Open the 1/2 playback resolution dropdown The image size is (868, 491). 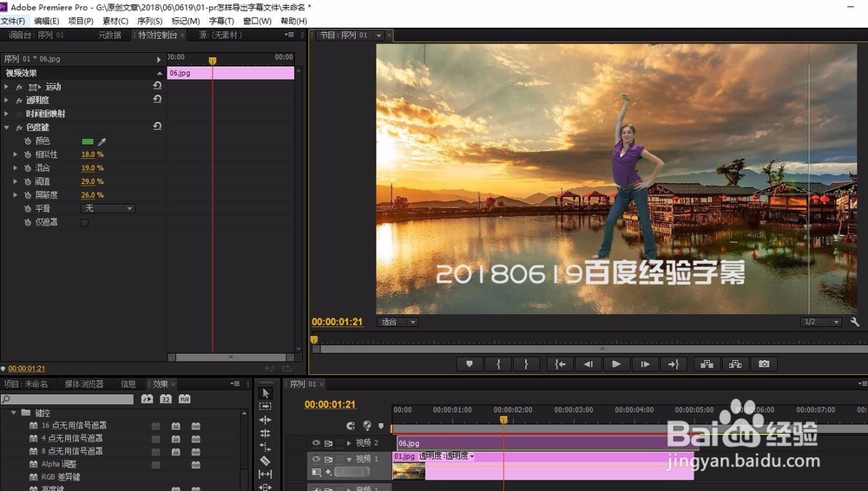(821, 322)
